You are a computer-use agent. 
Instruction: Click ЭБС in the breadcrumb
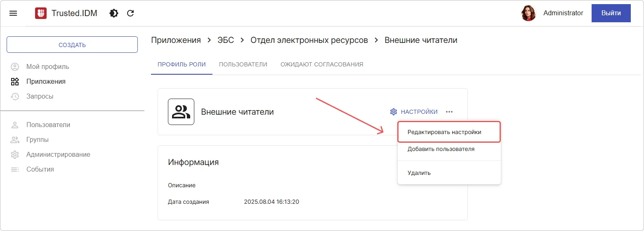click(x=226, y=40)
